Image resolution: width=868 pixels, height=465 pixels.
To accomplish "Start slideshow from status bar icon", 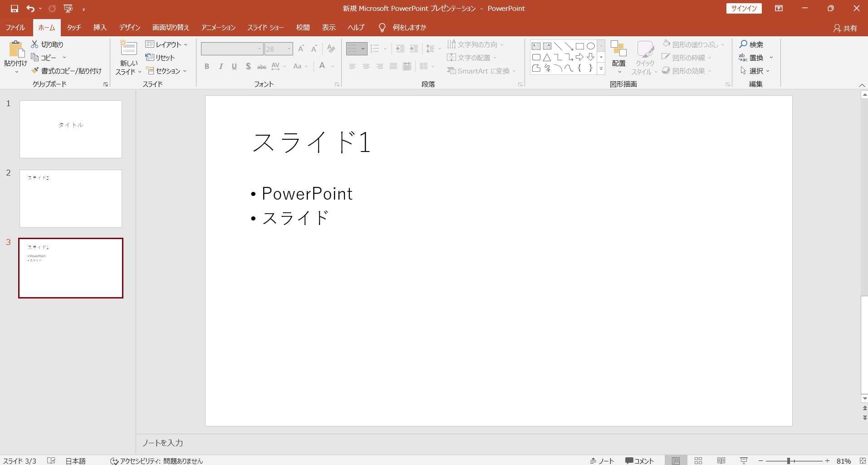I will (x=744, y=460).
